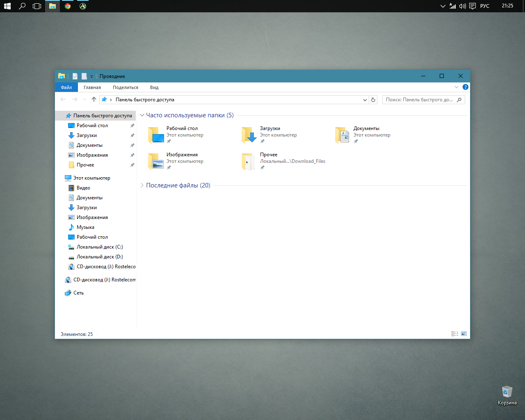Go up one level arrow

94,100
